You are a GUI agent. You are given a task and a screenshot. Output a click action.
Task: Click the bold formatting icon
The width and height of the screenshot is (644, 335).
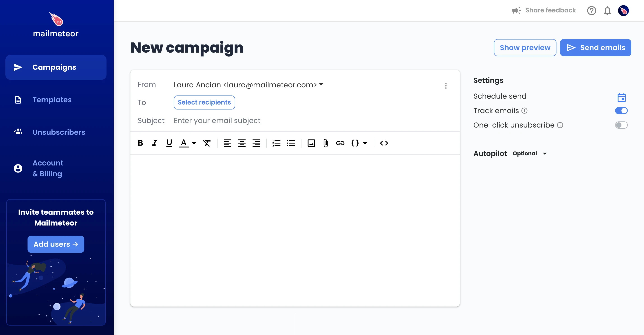pos(141,143)
